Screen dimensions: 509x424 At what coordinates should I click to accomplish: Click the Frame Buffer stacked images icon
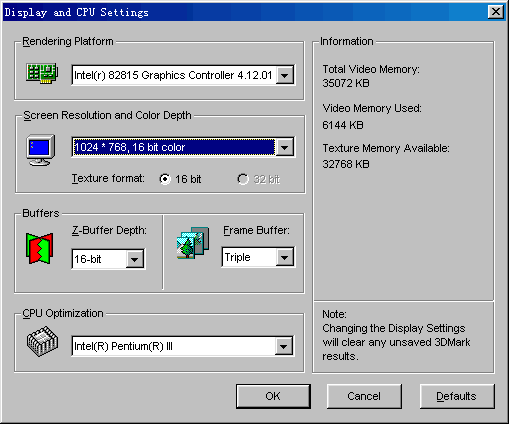pyautogui.click(x=193, y=243)
